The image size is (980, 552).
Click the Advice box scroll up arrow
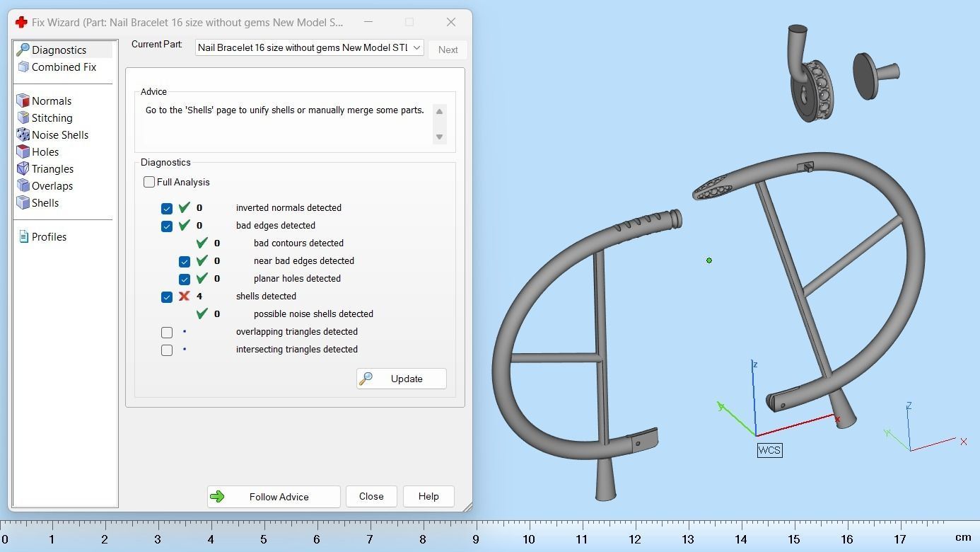(x=439, y=111)
